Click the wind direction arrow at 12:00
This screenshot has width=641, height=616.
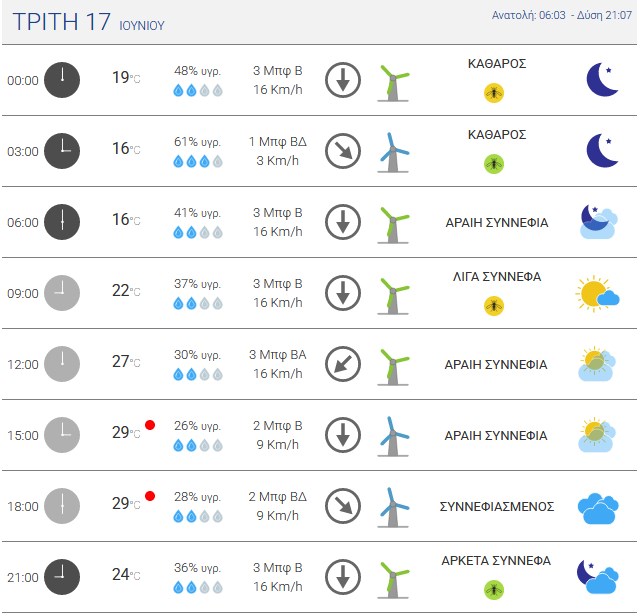click(x=343, y=364)
